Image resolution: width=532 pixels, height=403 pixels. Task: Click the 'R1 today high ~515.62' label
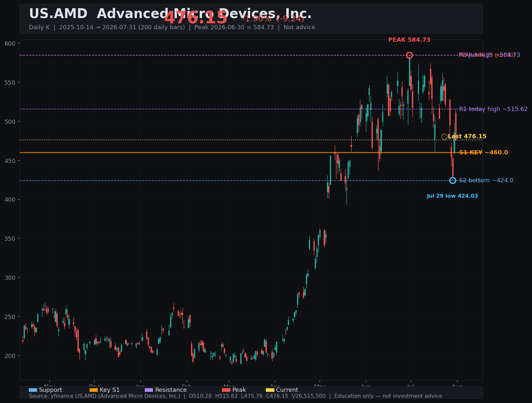493,109
